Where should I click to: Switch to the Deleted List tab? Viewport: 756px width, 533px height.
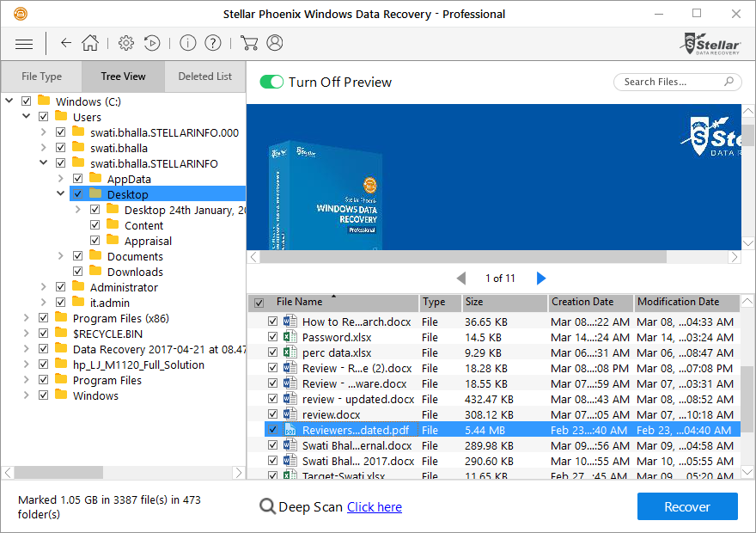coord(205,77)
